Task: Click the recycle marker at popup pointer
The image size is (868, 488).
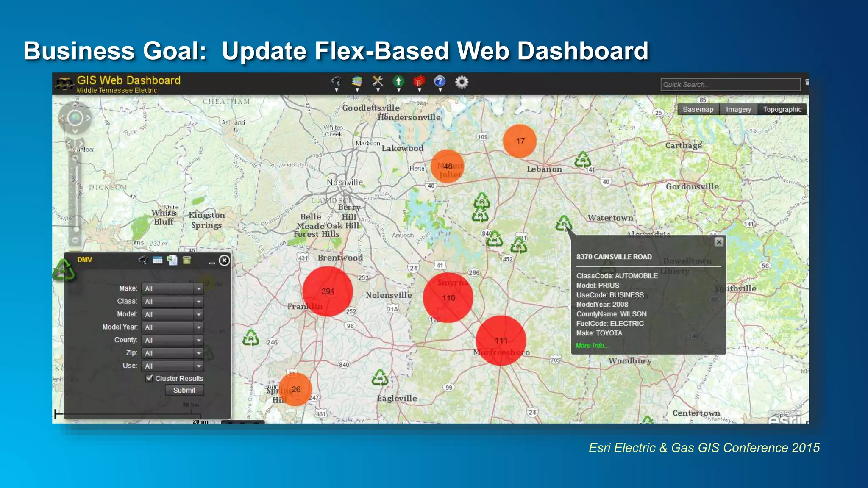Action: click(564, 223)
